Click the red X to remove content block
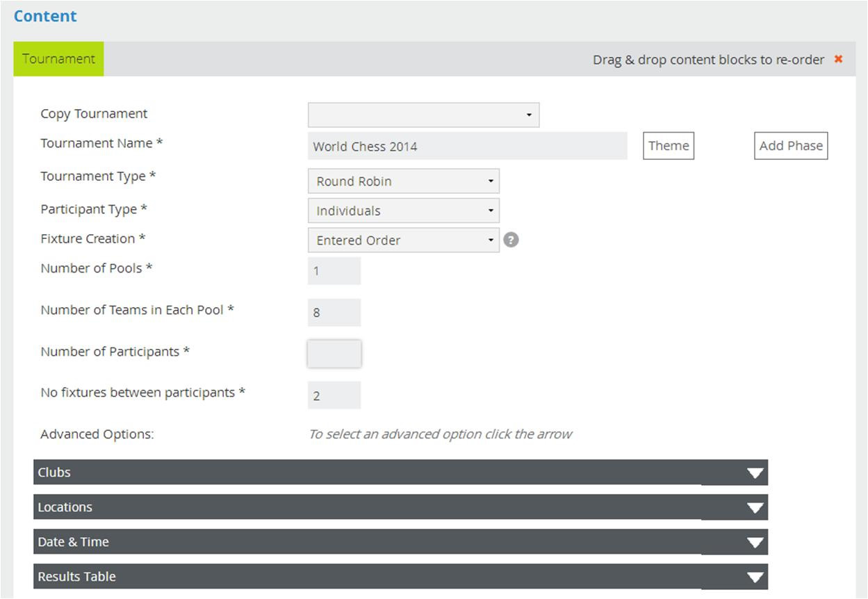868x599 pixels. click(839, 60)
